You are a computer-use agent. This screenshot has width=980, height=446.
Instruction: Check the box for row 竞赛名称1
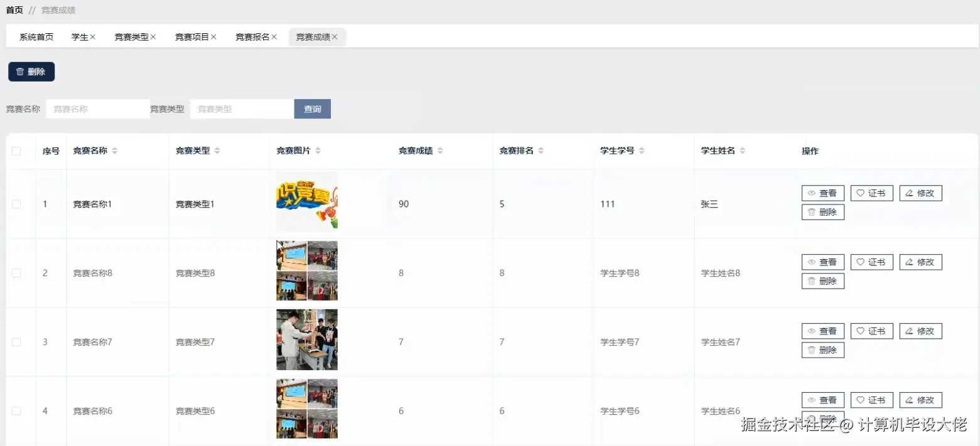coord(16,204)
